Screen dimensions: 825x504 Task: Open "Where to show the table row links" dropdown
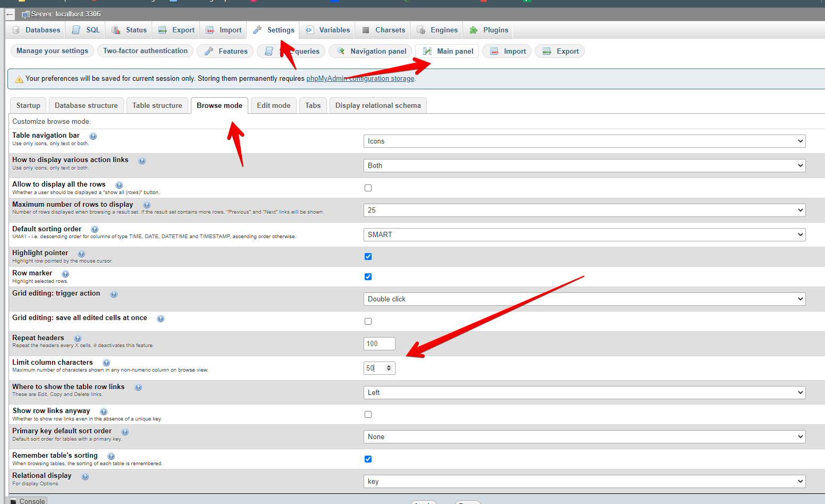coord(584,392)
